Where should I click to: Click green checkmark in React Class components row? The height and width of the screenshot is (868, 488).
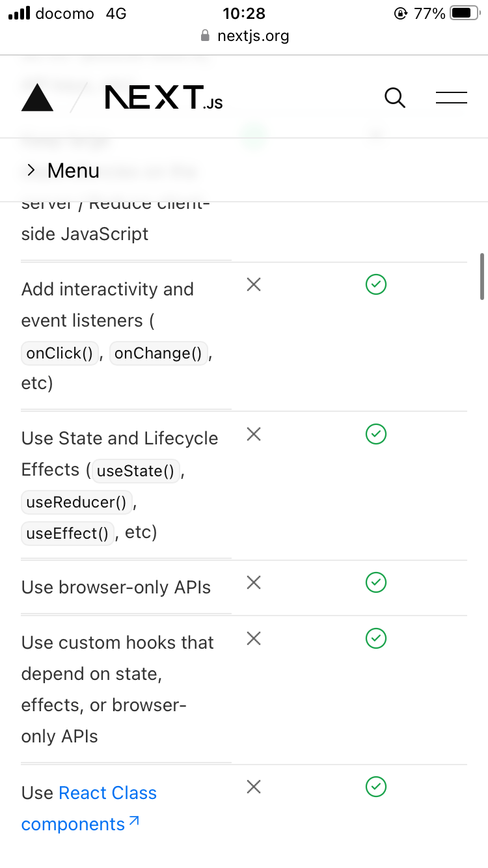(x=376, y=787)
